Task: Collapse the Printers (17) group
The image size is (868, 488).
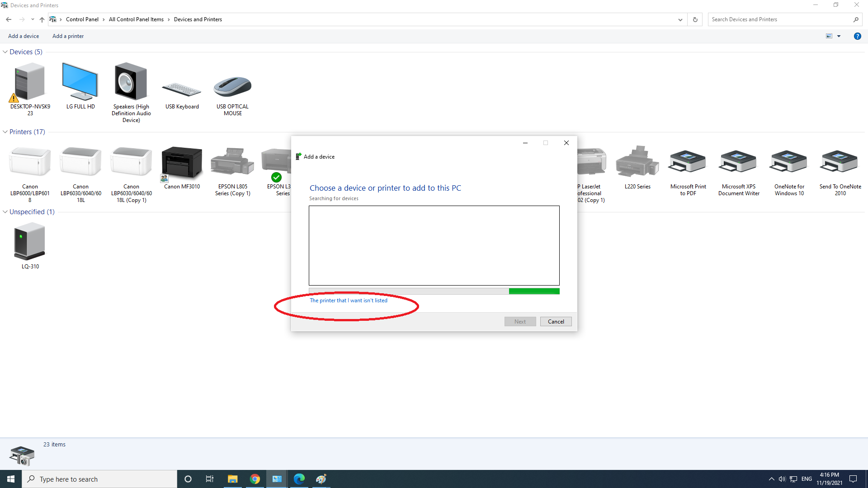Action: (5, 132)
